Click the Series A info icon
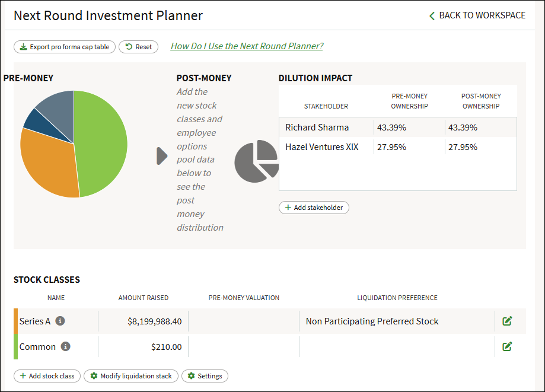The image size is (545, 392). point(60,321)
